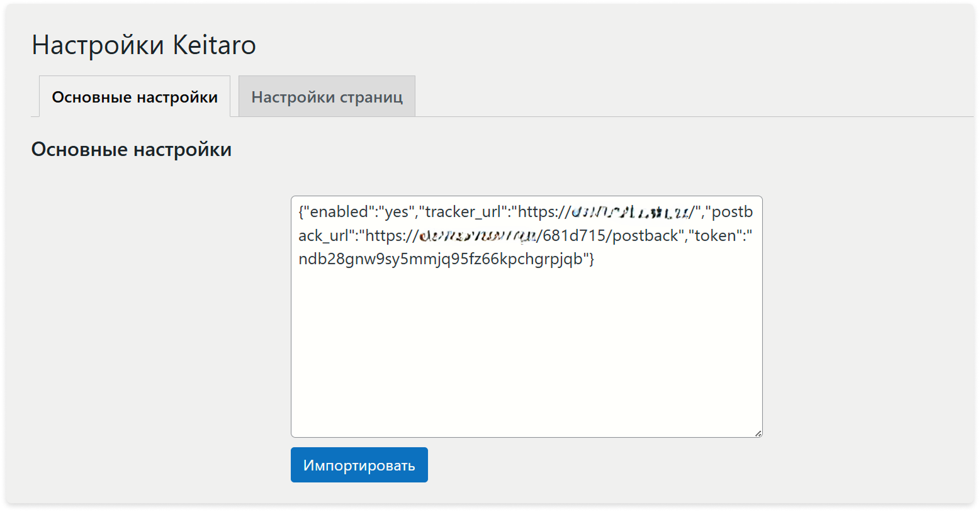Viewport: 980px width, 512px height.
Task: Click the textarea resize grip handle
Action: 758,433
